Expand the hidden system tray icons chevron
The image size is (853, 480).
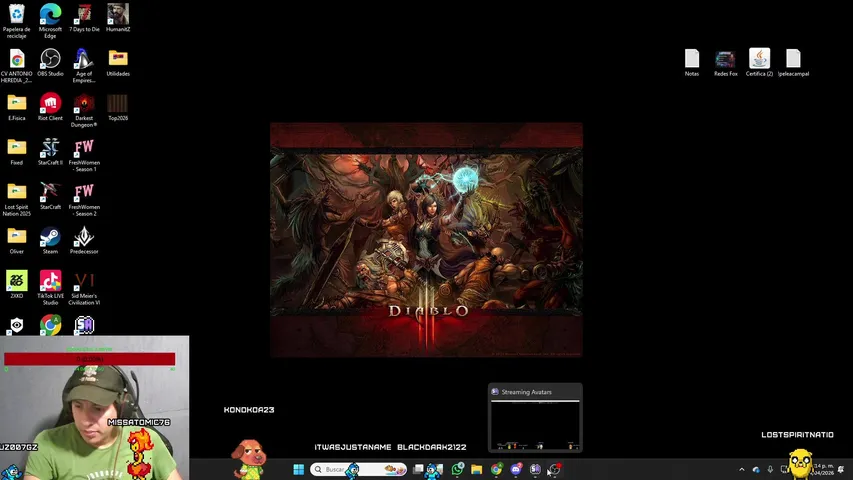tap(741, 469)
